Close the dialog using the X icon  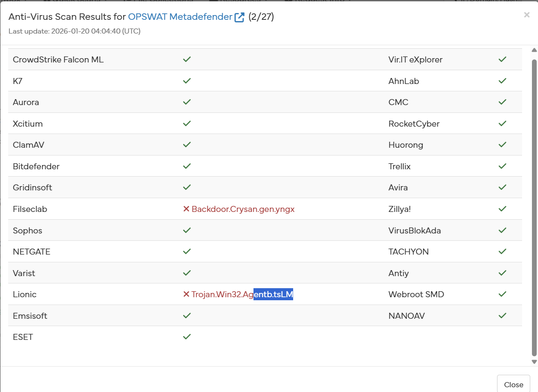point(527,15)
